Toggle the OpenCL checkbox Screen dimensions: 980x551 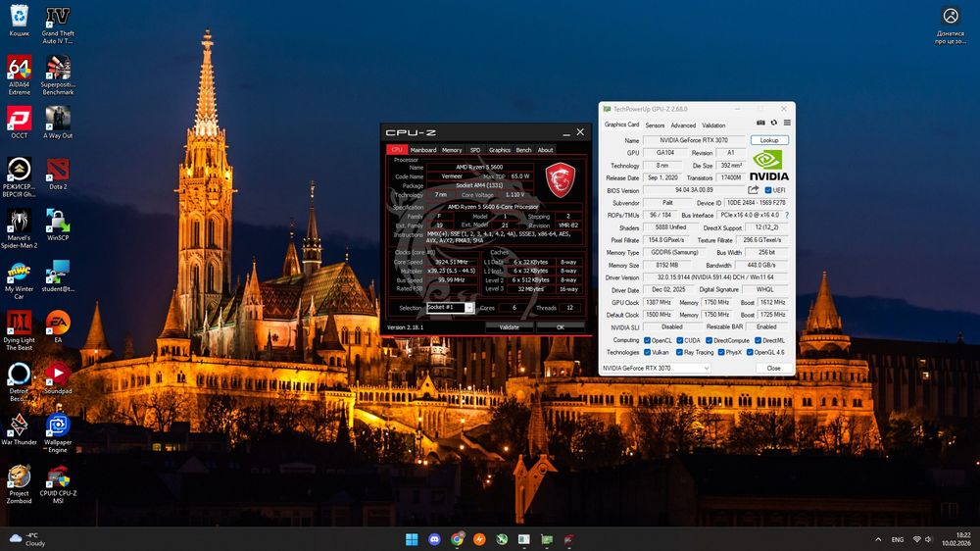click(647, 340)
